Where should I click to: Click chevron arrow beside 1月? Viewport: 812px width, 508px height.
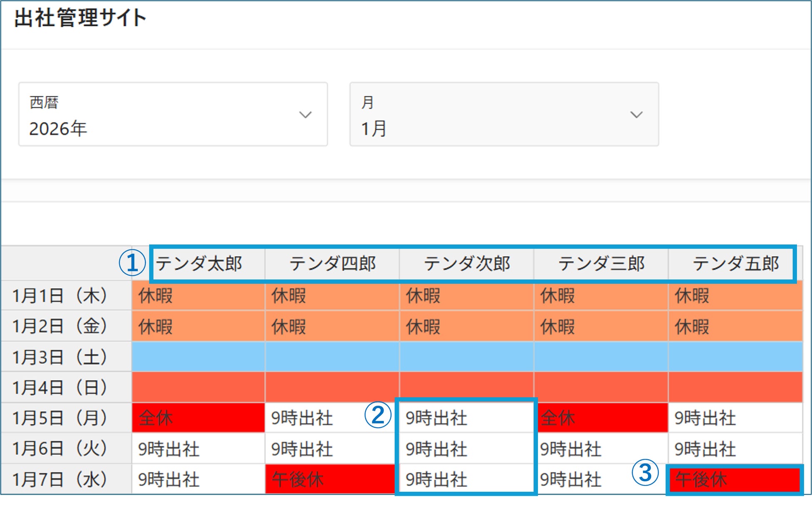point(636,115)
